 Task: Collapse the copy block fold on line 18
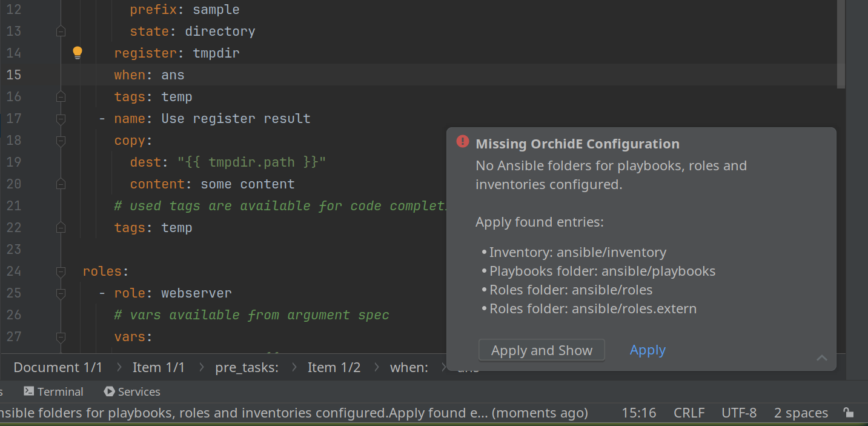tap(61, 141)
